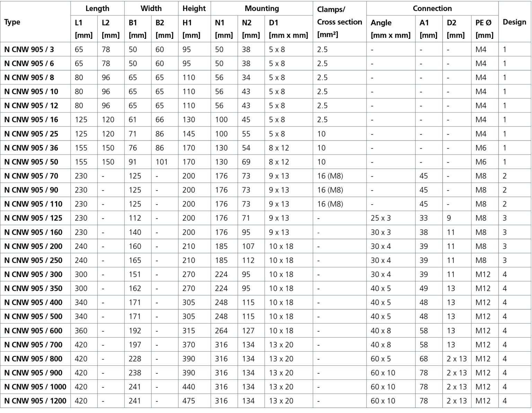This screenshot has height=413, width=532.
Task: Select the row label N CNW 905 / 160
Action: point(33,232)
